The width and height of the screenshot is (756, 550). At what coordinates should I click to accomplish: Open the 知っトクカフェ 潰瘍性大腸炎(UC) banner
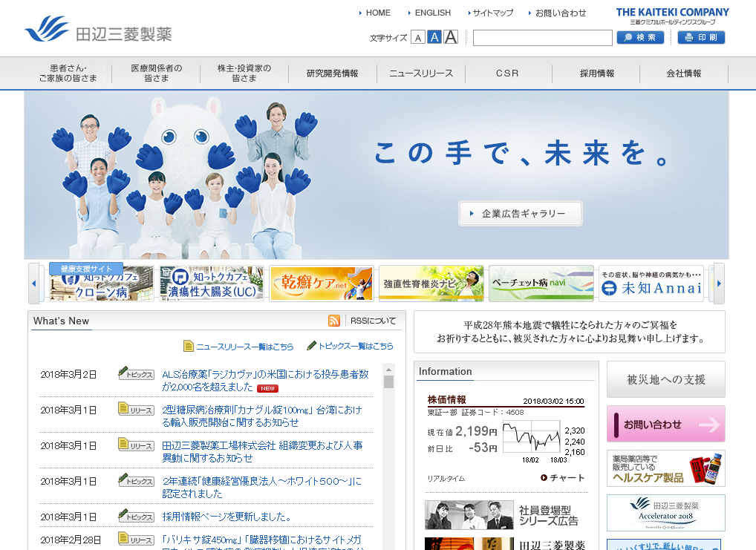(212, 284)
